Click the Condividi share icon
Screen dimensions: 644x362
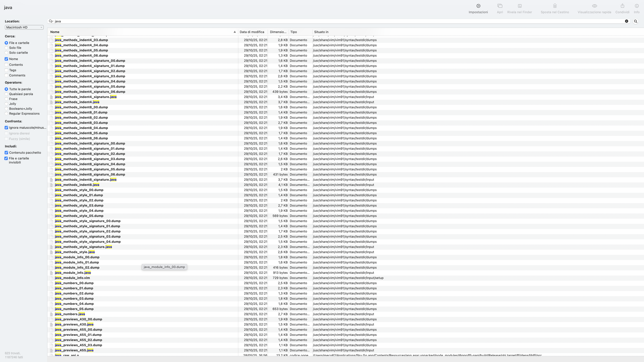622,6
